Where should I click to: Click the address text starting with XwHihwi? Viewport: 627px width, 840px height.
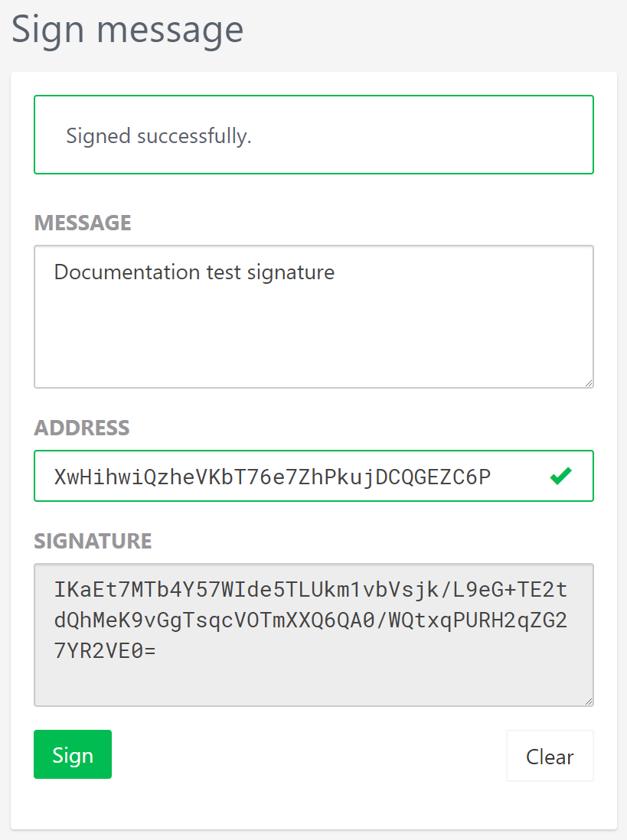pos(272,477)
